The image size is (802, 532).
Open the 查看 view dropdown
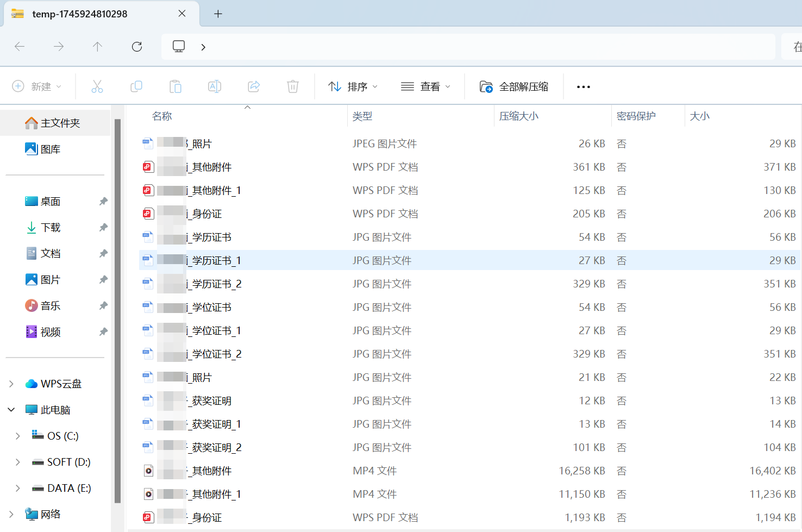click(x=426, y=86)
